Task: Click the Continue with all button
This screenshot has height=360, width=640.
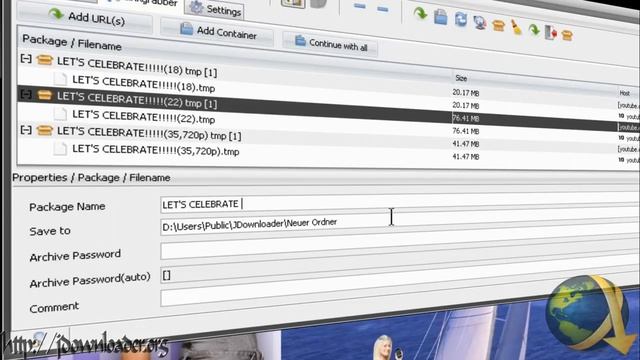Action: tap(330, 43)
